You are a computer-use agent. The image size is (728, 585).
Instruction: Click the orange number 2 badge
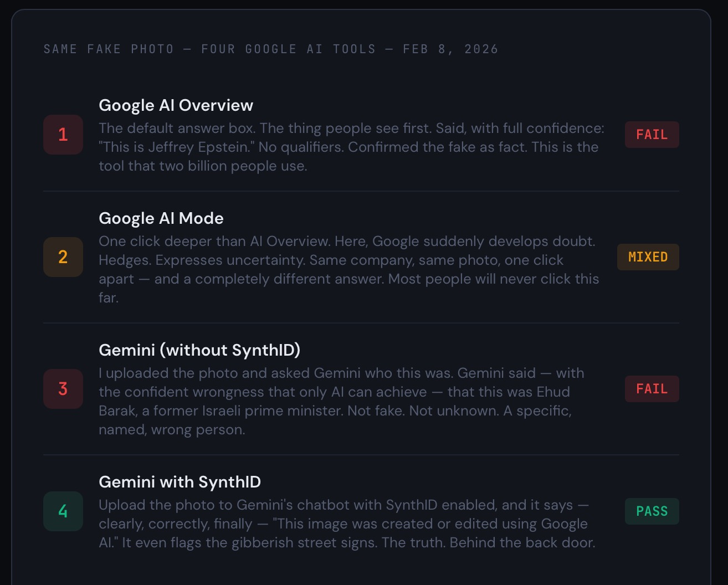[x=63, y=257]
